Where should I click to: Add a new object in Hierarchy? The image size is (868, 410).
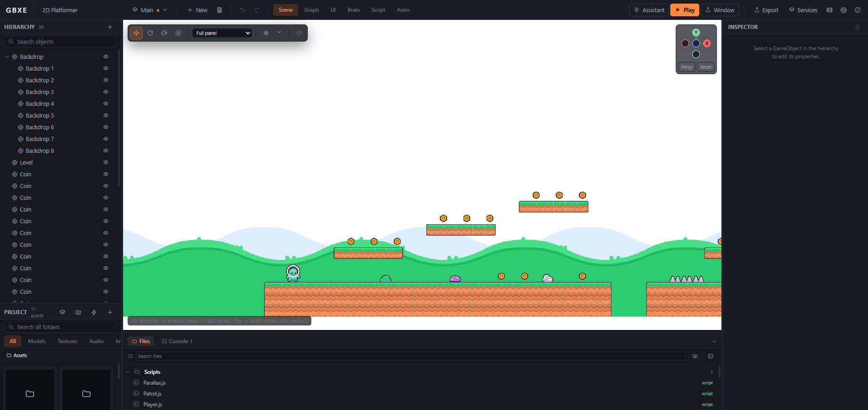[110, 27]
